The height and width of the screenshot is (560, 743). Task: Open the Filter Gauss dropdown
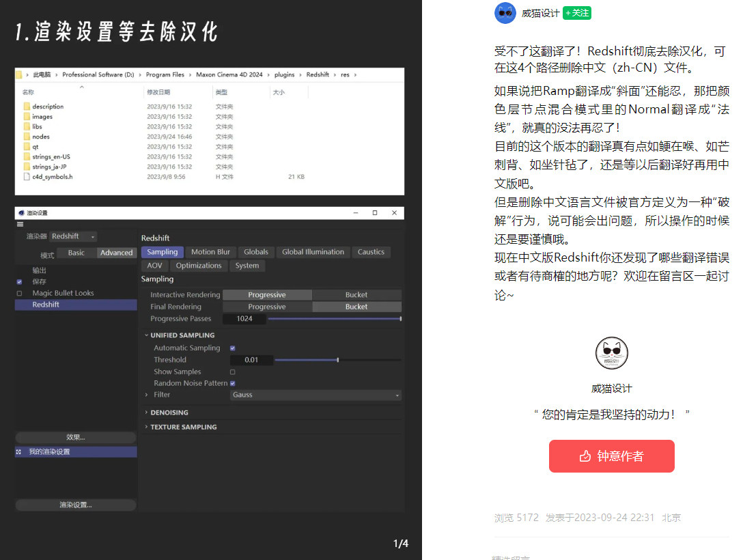pos(316,395)
